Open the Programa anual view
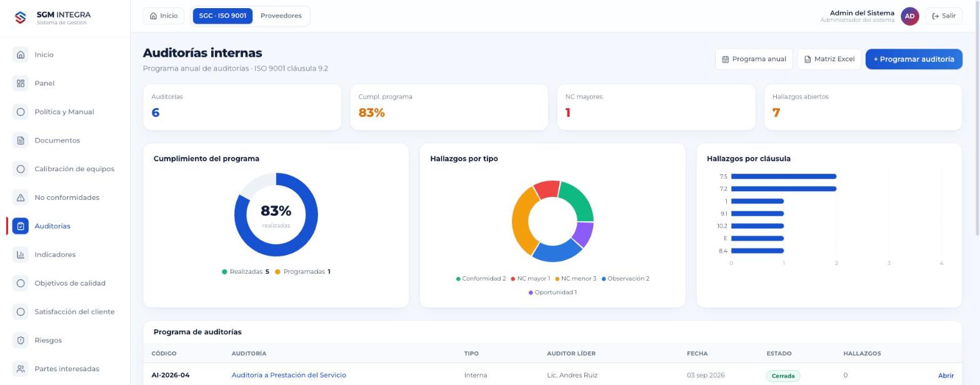Image resolution: width=980 pixels, height=385 pixels. 754,59
